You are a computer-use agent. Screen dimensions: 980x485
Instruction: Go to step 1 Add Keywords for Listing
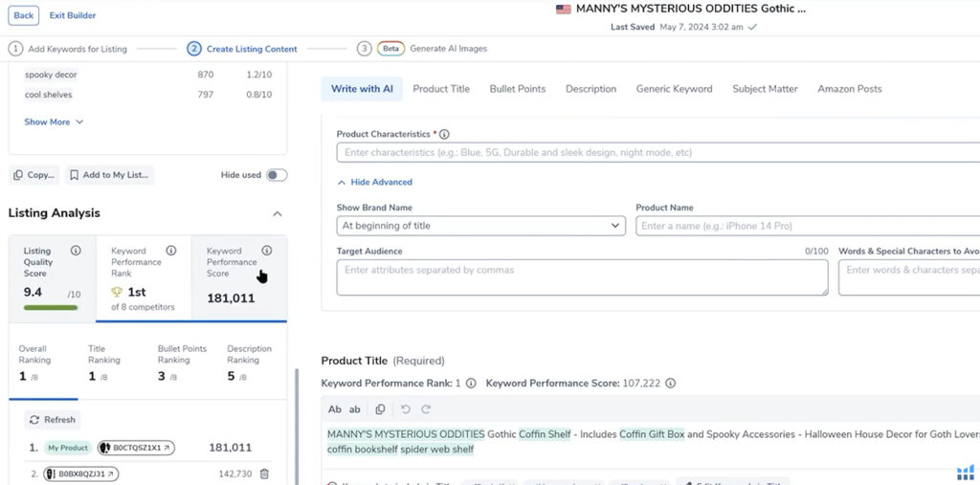coord(68,49)
